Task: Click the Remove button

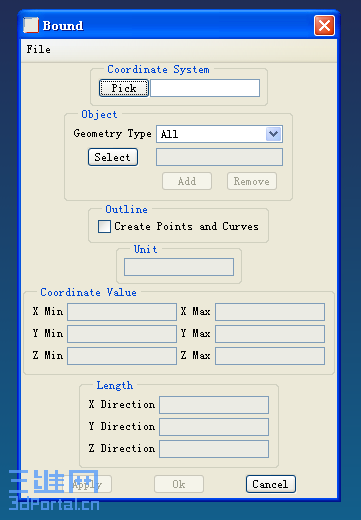Action: pos(252,181)
